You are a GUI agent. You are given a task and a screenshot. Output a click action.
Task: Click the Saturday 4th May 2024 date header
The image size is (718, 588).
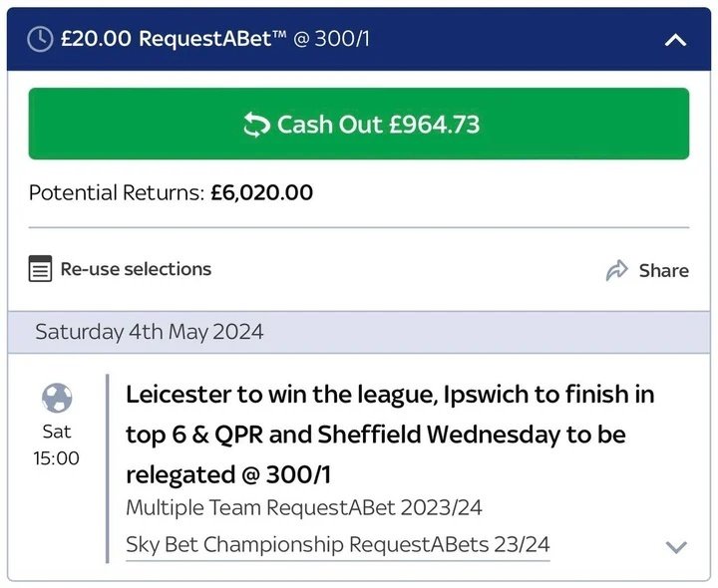click(150, 332)
